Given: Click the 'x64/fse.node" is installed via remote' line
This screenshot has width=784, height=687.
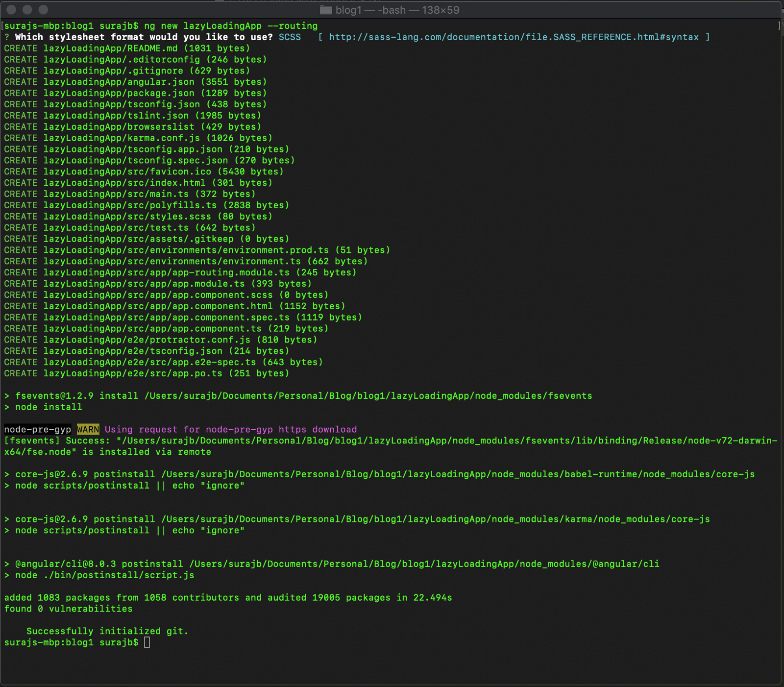Looking at the screenshot, I should (x=108, y=452).
